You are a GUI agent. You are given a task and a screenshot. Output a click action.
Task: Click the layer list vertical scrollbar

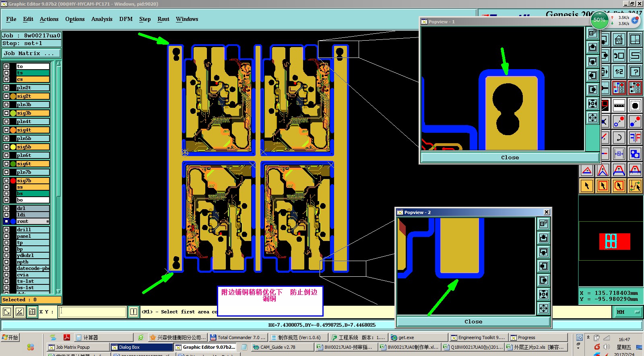tap(58, 177)
